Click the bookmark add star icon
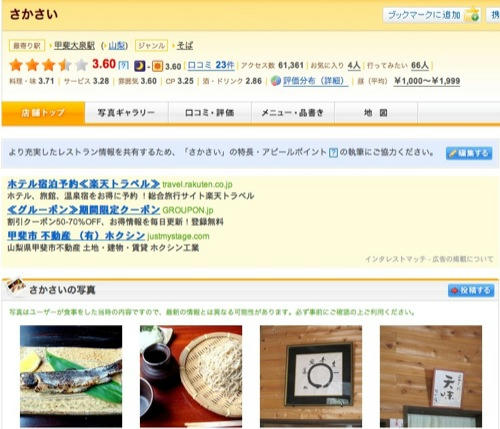 tap(473, 15)
